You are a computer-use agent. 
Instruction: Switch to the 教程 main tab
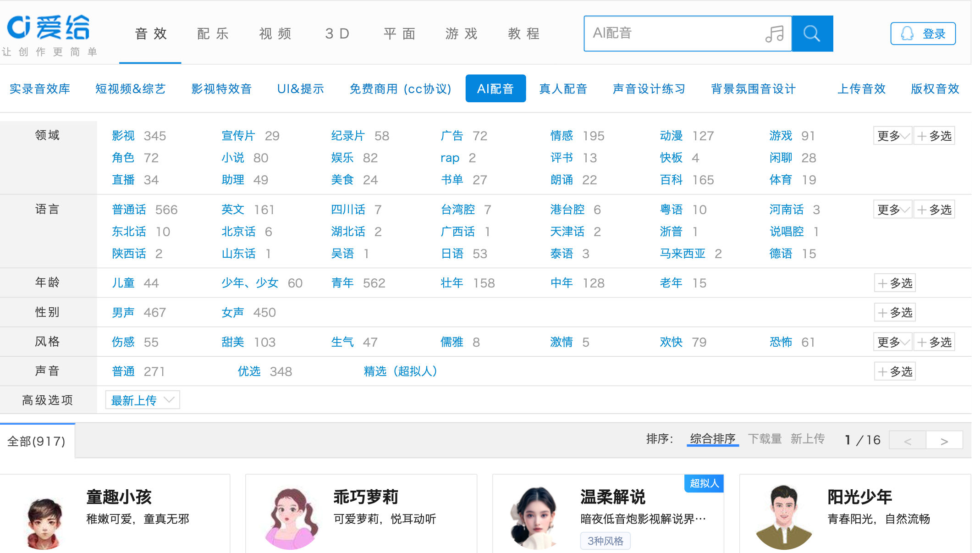[x=524, y=34]
